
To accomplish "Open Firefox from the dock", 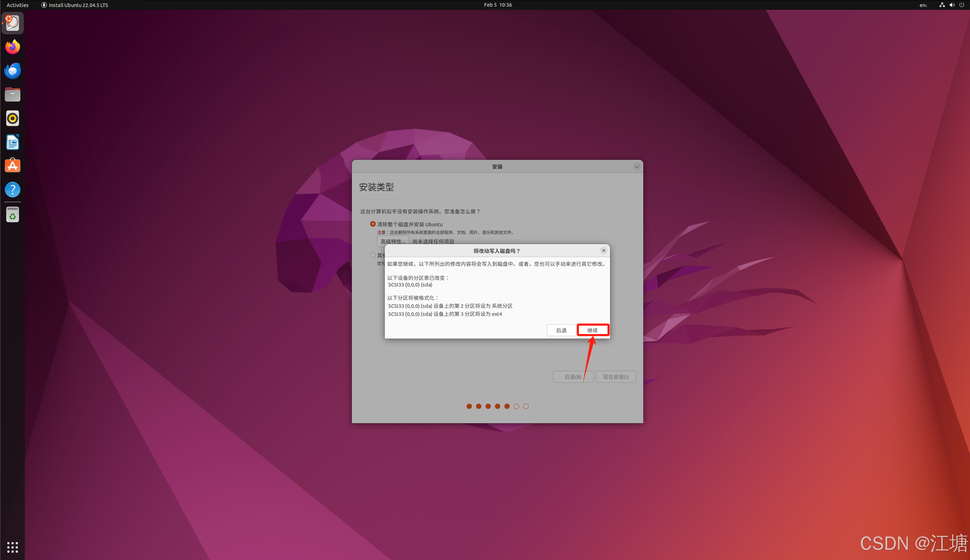I will pos(12,47).
